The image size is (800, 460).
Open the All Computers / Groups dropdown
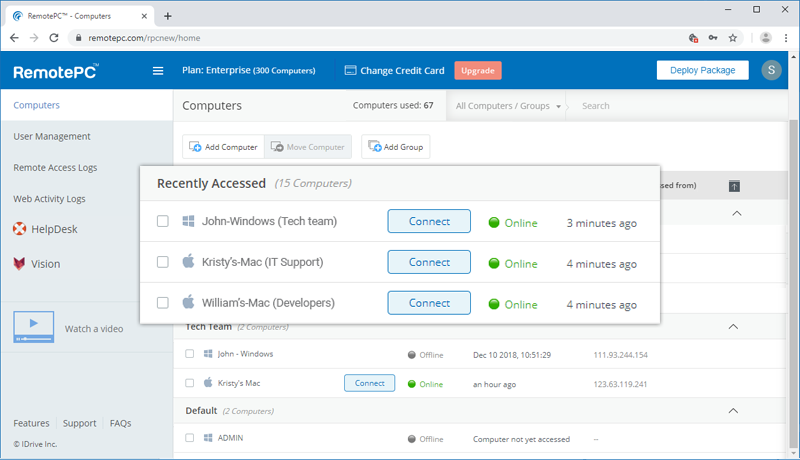[508, 106]
